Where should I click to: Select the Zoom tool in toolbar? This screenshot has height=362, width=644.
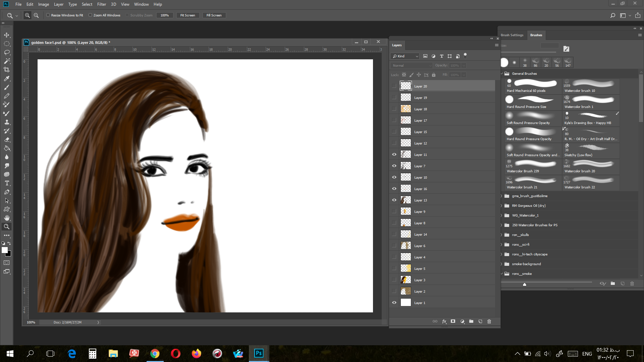click(x=7, y=227)
